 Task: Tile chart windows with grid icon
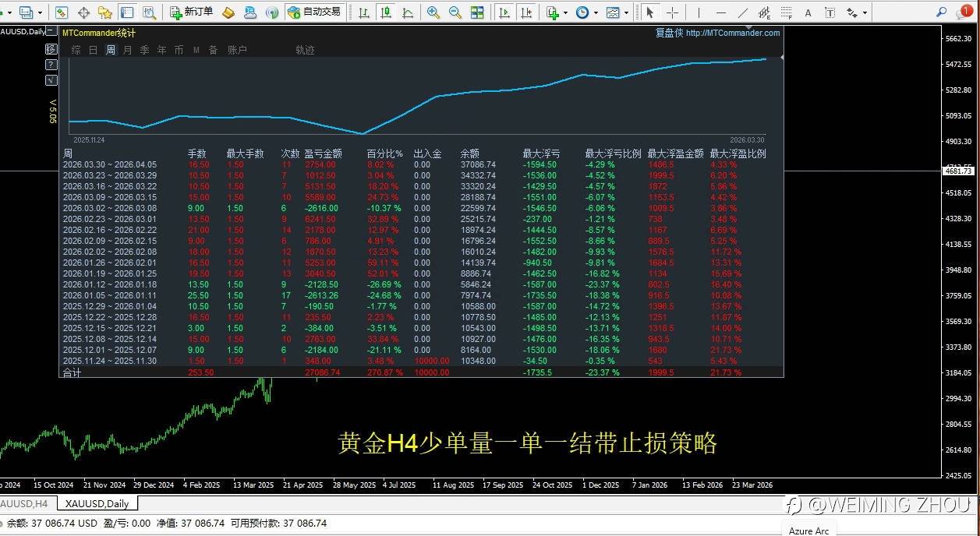(477, 12)
